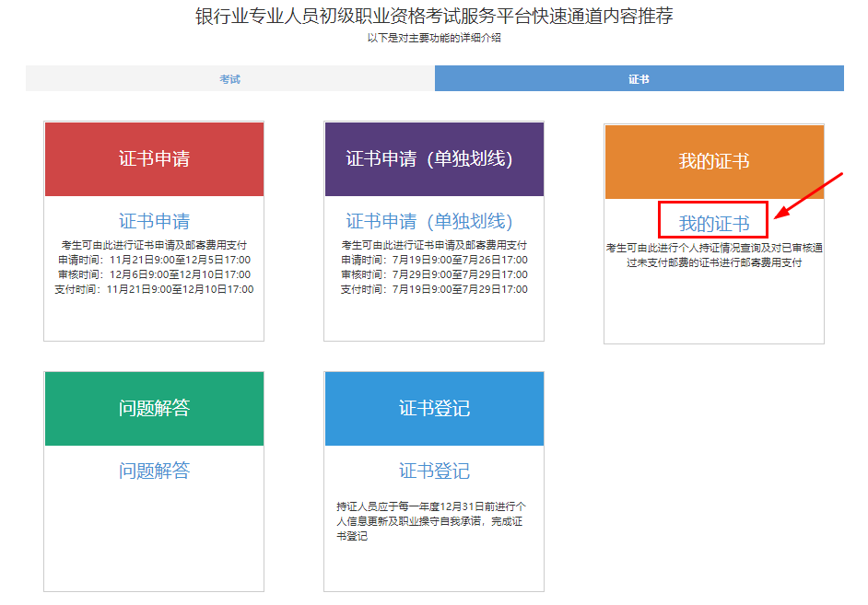Click the orange 我的证书 banner
Image resolution: width=868 pixels, height=605 pixels.
pos(714,161)
